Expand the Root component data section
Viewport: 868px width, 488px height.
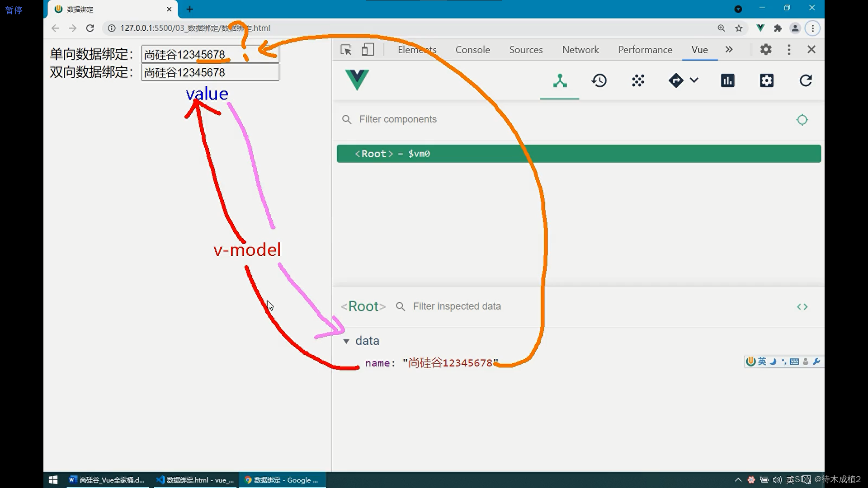pyautogui.click(x=346, y=340)
